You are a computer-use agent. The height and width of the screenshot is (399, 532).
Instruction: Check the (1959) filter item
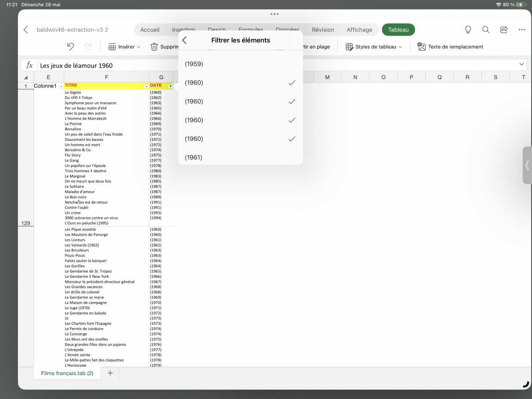[x=240, y=64]
